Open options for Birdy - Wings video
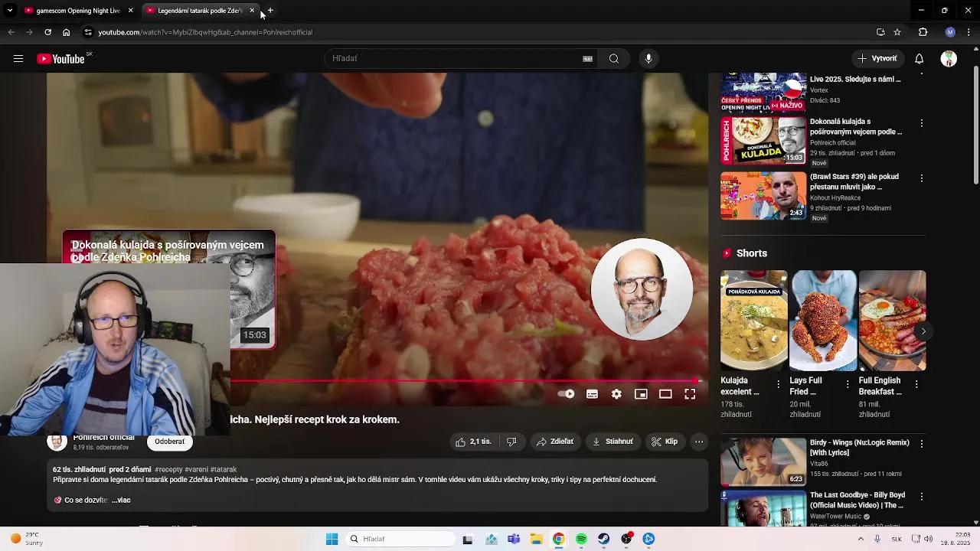The width and height of the screenshot is (980, 551). pos(922,444)
